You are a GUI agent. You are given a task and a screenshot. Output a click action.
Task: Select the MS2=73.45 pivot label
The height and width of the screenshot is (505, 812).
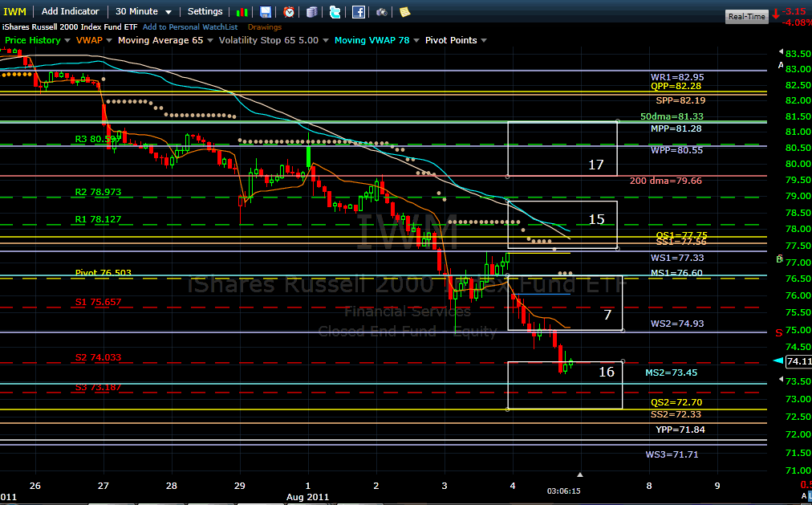[x=671, y=373]
